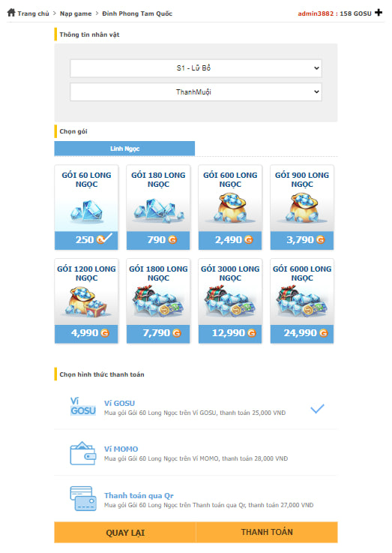Click the gem image of Gói 180 Long Ngọc
The image size is (392, 553).
(158, 210)
